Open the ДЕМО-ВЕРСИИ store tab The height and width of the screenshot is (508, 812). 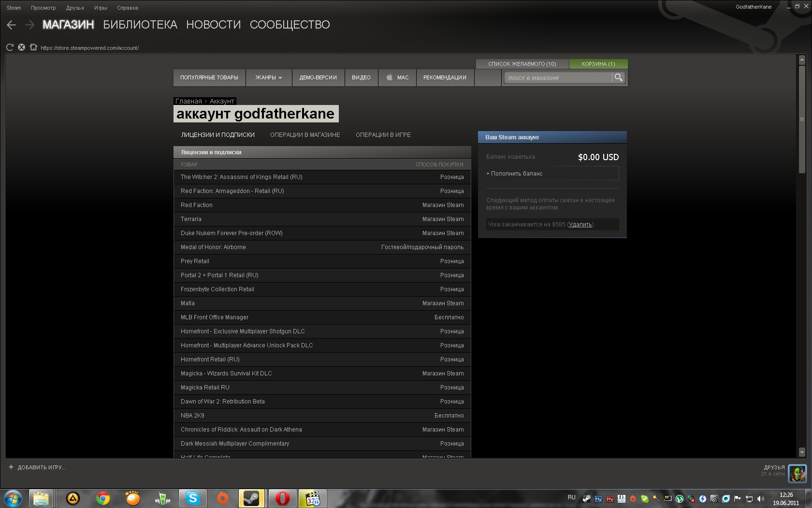[318, 77]
